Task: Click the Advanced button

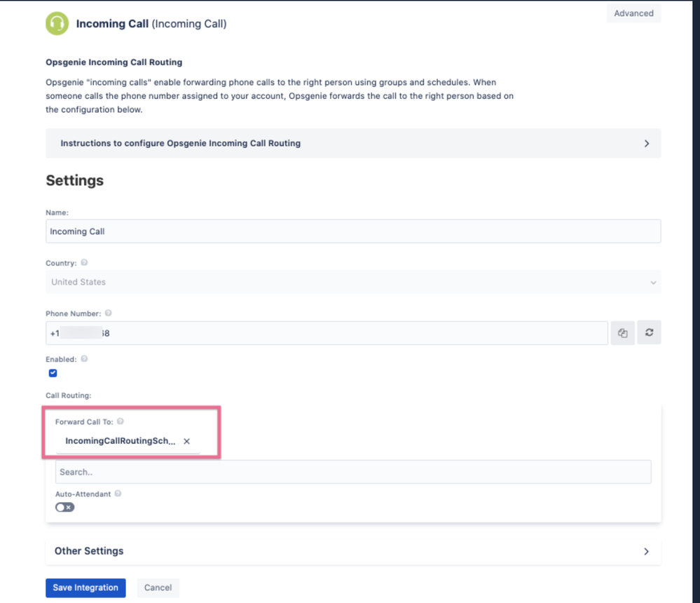Action: click(x=633, y=13)
